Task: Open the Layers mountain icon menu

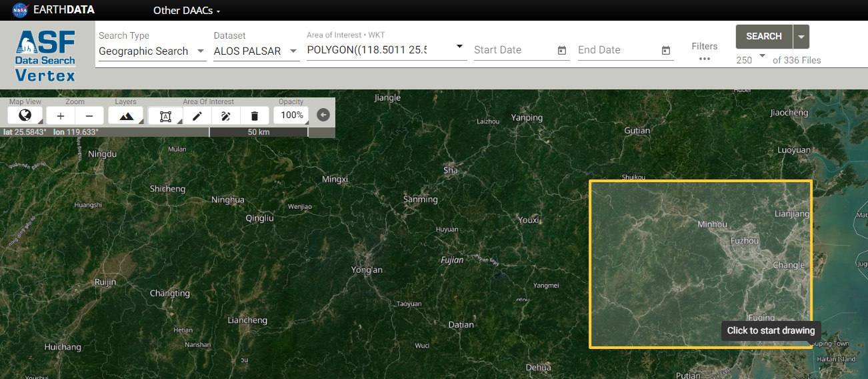Action: 126,115
